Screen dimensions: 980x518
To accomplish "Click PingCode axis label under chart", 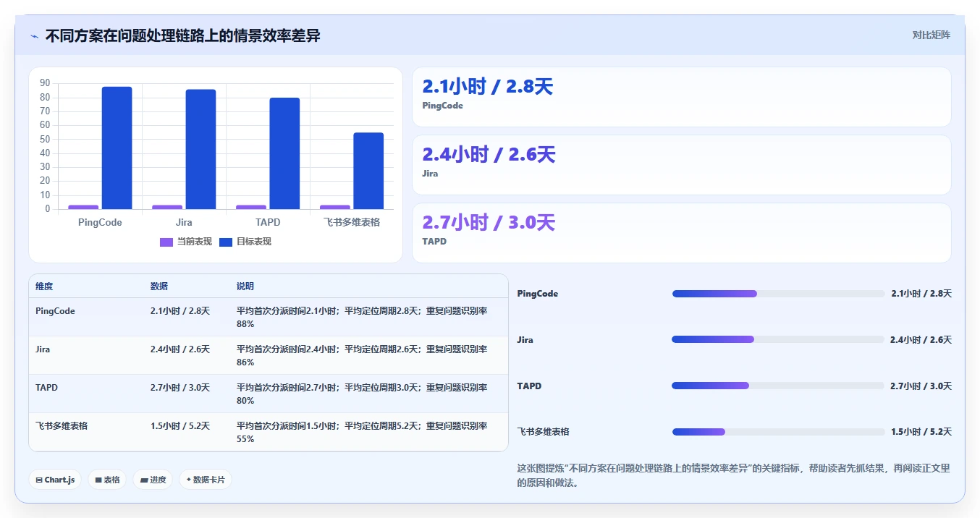I will [100, 222].
